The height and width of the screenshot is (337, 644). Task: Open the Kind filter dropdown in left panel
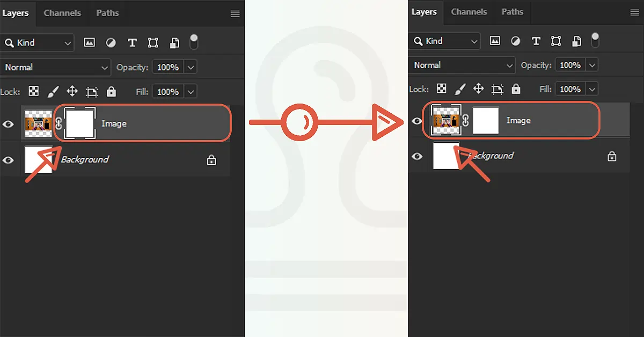tap(37, 42)
